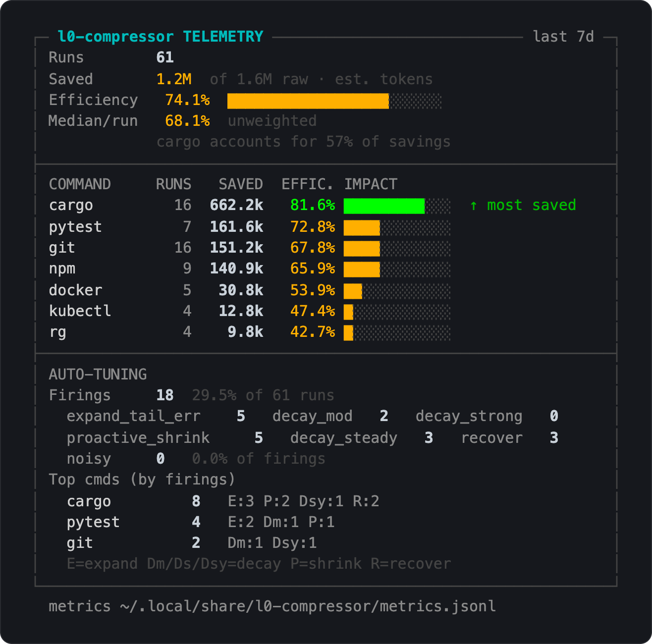Click git efficiency 67.8%

(312, 248)
